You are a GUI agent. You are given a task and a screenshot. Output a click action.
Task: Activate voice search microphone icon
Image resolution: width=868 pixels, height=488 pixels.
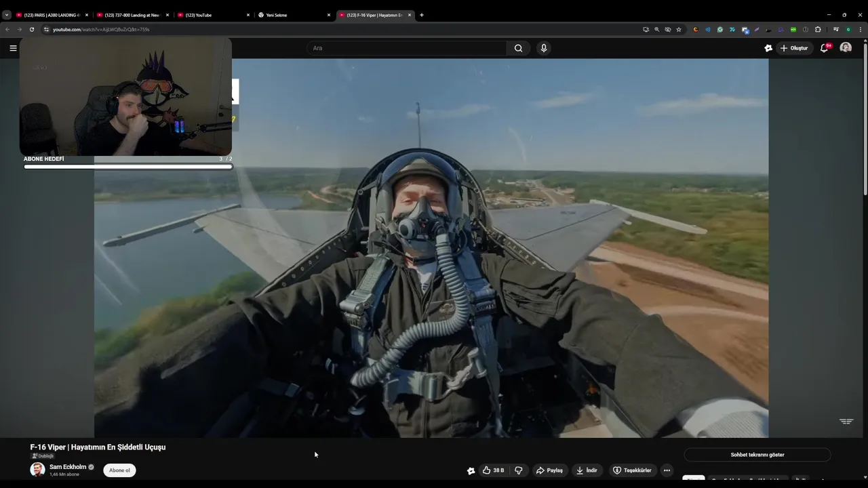[543, 48]
